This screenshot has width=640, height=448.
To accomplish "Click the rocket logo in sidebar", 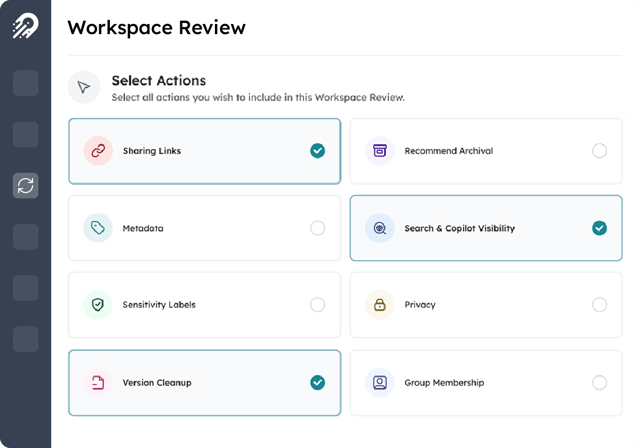I will [x=25, y=26].
